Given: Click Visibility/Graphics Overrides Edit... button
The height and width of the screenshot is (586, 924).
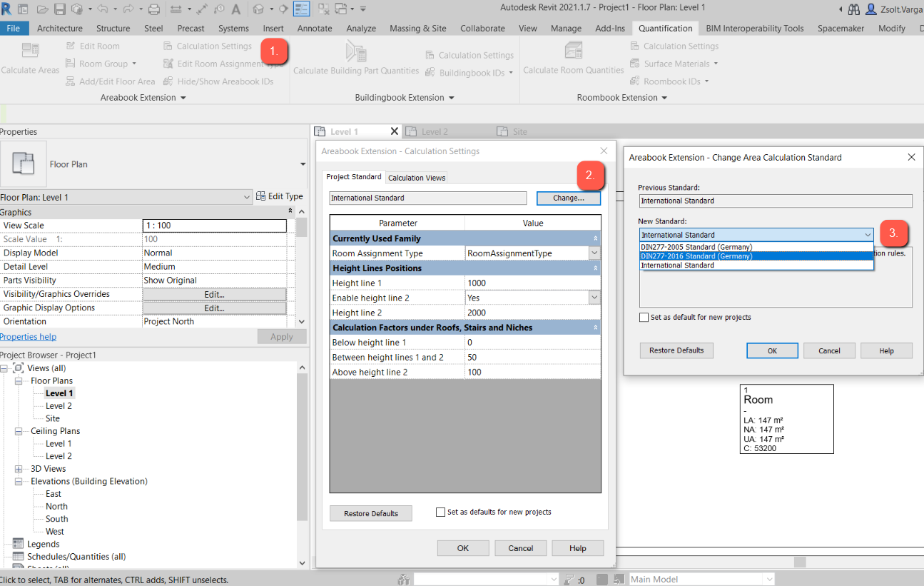Looking at the screenshot, I should click(214, 294).
